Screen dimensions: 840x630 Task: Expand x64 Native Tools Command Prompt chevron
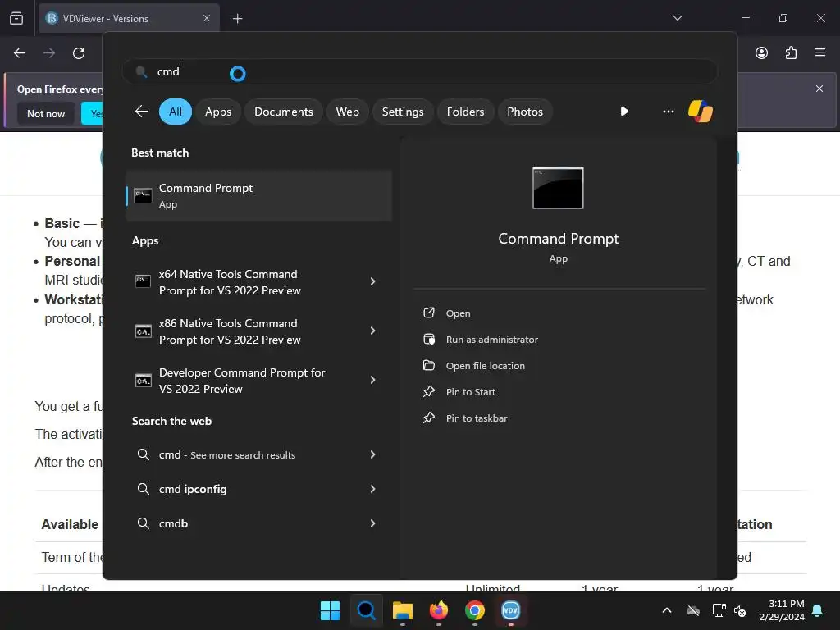pos(373,281)
